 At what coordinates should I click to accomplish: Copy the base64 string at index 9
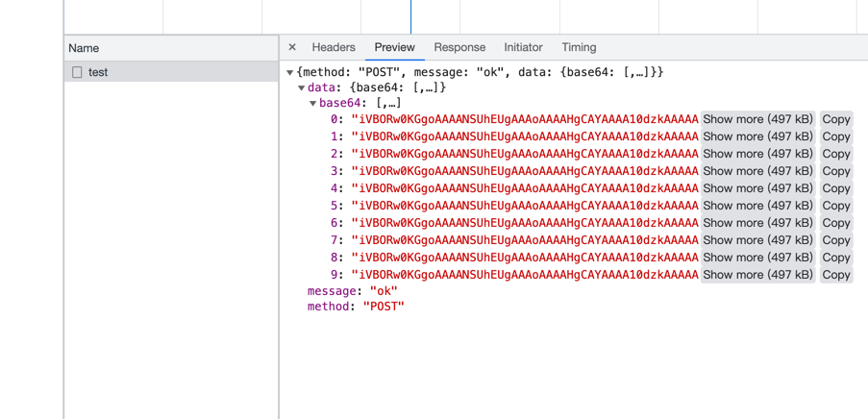point(835,275)
